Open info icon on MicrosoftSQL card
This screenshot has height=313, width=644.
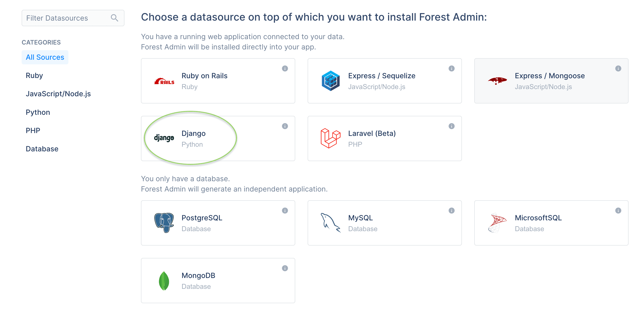[618, 211]
